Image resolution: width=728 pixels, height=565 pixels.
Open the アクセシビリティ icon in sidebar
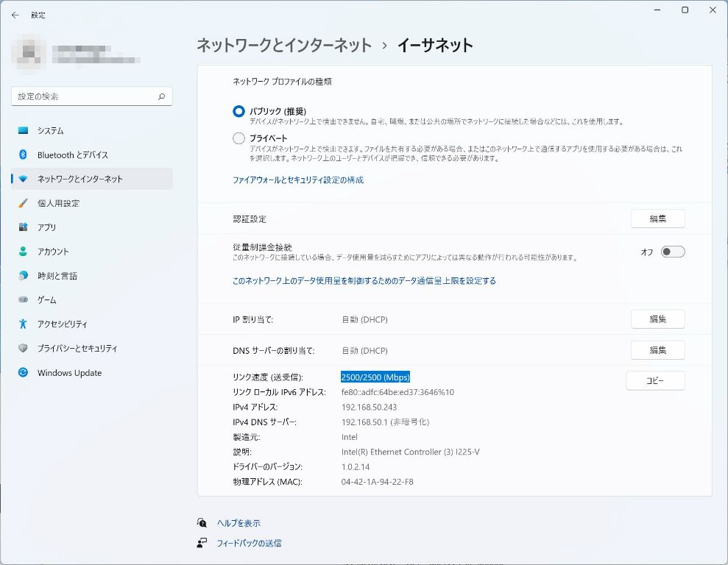tap(24, 324)
